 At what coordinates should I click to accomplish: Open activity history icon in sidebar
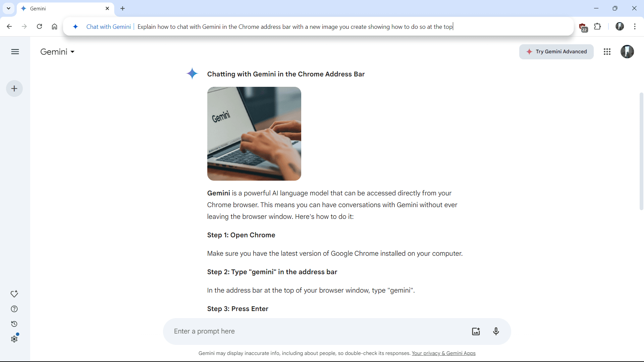(x=14, y=323)
